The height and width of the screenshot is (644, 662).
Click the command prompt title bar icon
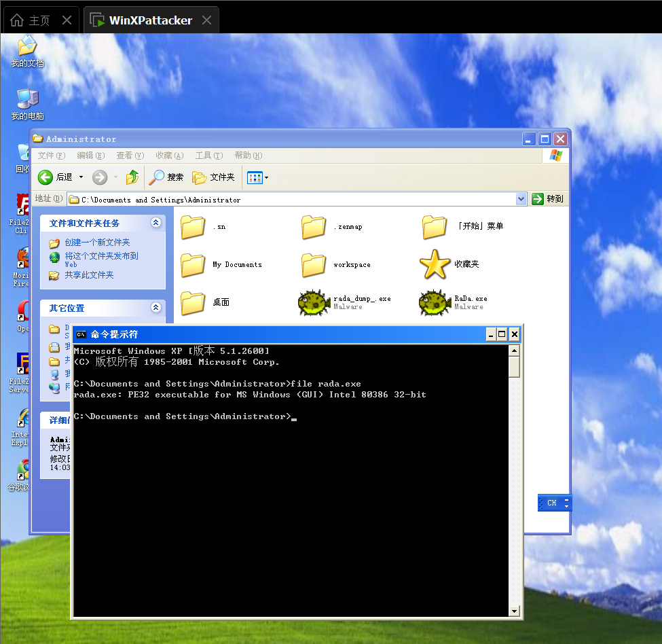(x=81, y=334)
